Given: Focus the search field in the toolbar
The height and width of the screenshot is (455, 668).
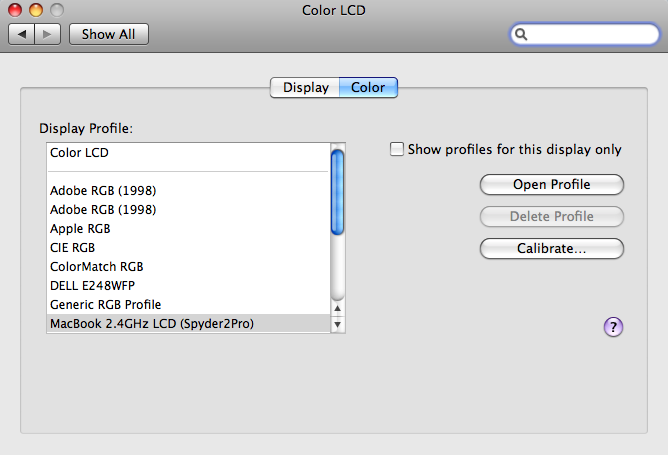Looking at the screenshot, I should point(584,34).
